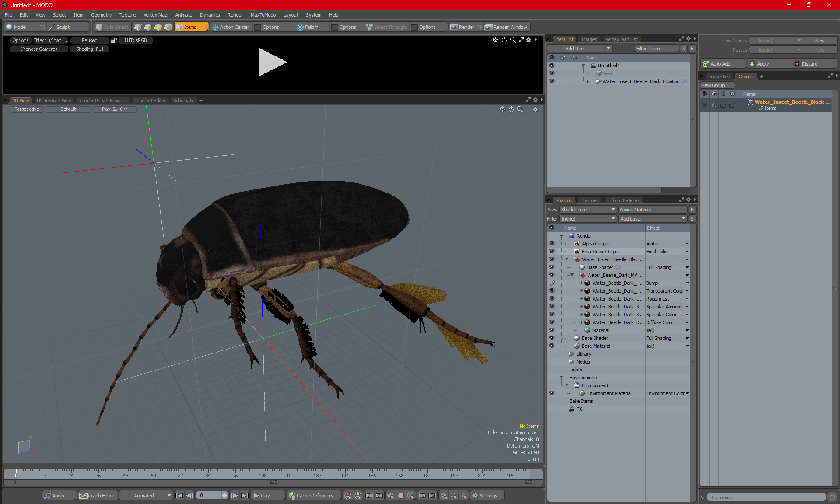840x504 pixels.
Task: Toggle visibility of the Mesh item
Action: pos(552,73)
